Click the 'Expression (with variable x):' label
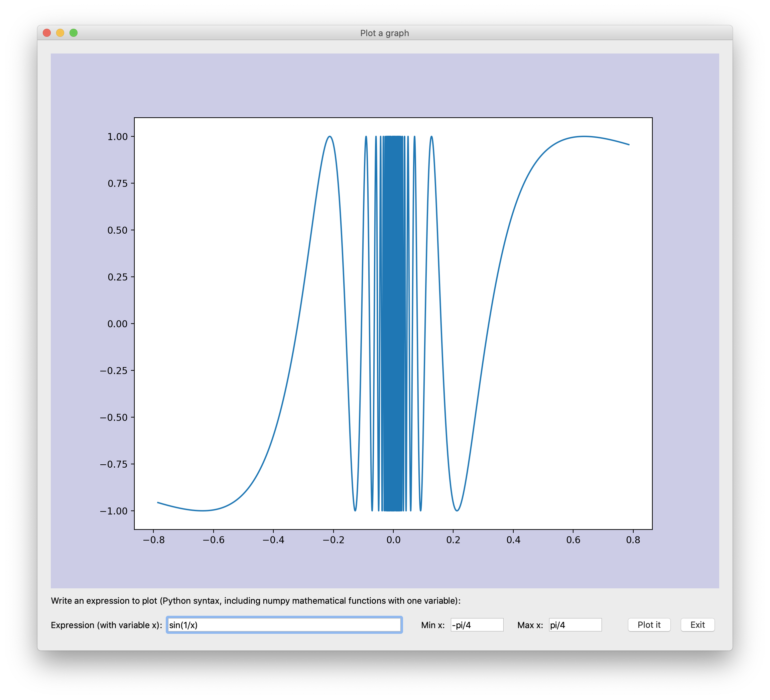The image size is (770, 700). (107, 625)
